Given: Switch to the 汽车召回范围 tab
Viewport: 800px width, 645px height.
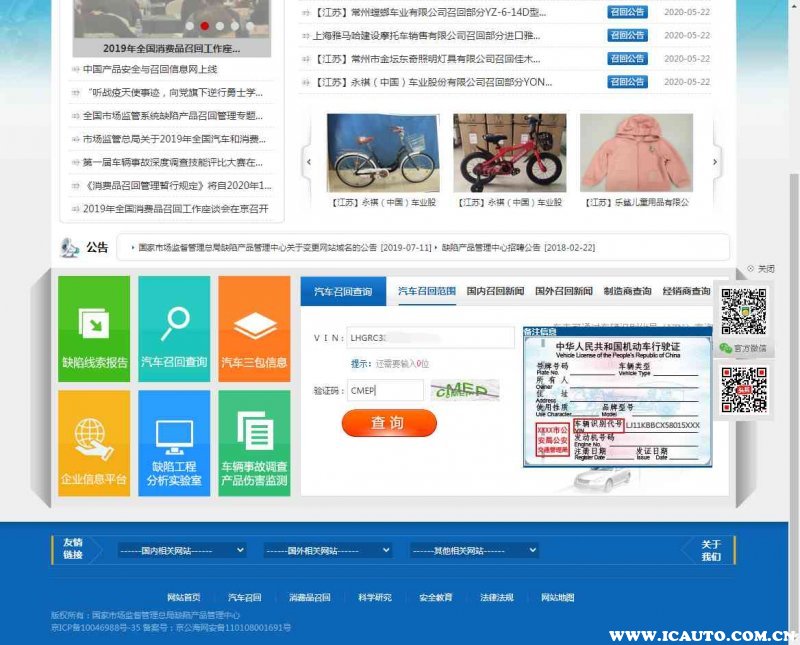Looking at the screenshot, I should [x=427, y=291].
